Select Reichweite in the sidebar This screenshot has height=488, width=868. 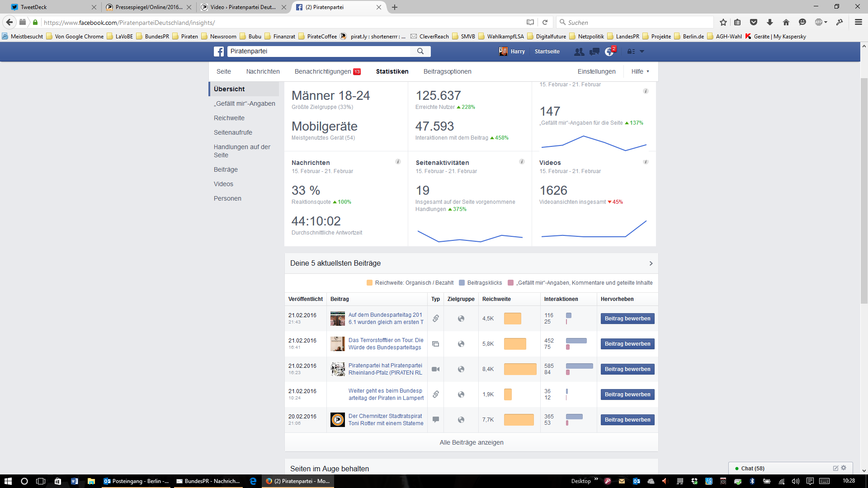click(229, 118)
